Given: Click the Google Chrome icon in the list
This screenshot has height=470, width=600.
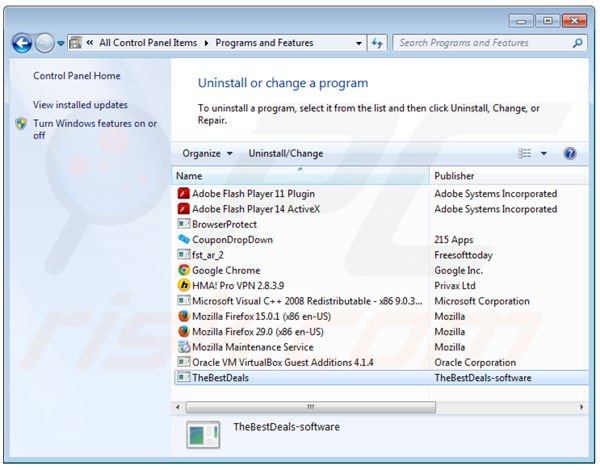Looking at the screenshot, I should [x=184, y=270].
